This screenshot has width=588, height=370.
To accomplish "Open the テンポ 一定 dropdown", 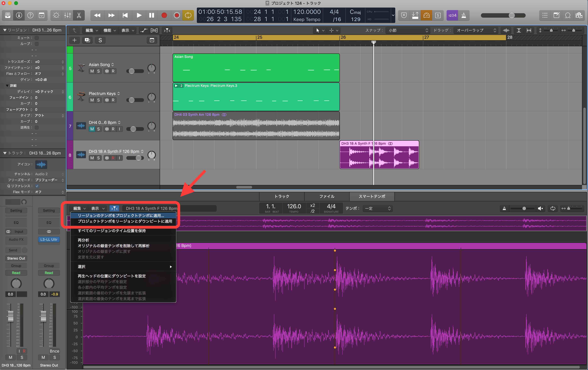I will point(377,208).
